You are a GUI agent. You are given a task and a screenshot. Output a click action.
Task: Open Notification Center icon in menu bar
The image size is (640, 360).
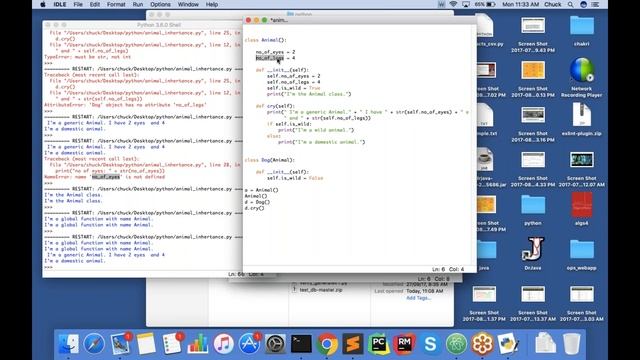click(x=596, y=4)
